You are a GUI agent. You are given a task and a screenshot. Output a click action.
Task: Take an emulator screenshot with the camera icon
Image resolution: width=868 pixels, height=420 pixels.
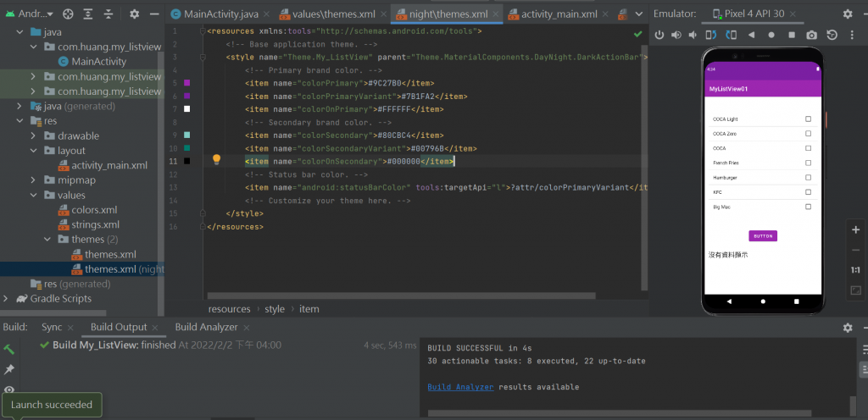point(811,35)
